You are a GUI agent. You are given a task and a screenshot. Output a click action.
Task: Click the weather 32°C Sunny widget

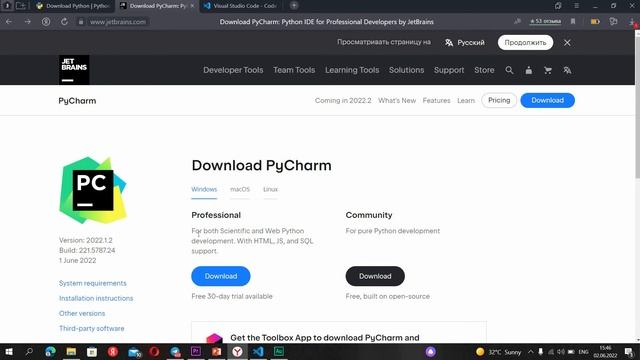coord(498,352)
